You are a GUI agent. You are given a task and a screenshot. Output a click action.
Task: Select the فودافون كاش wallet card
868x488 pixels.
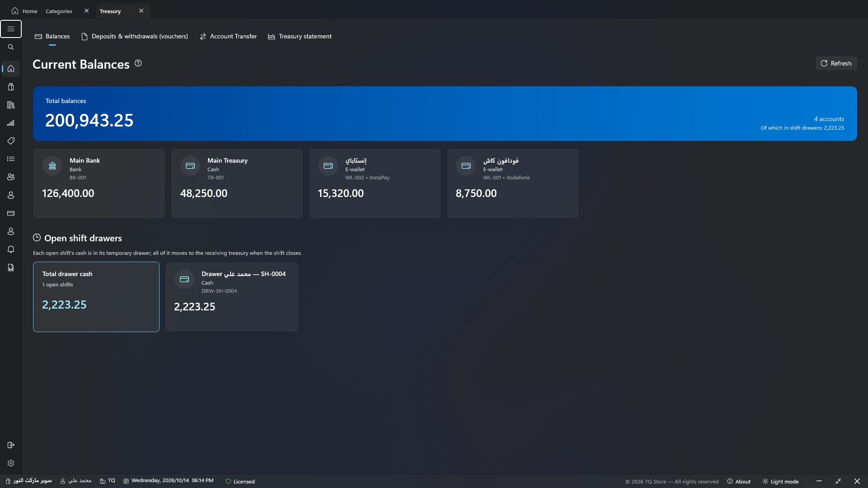(513, 183)
